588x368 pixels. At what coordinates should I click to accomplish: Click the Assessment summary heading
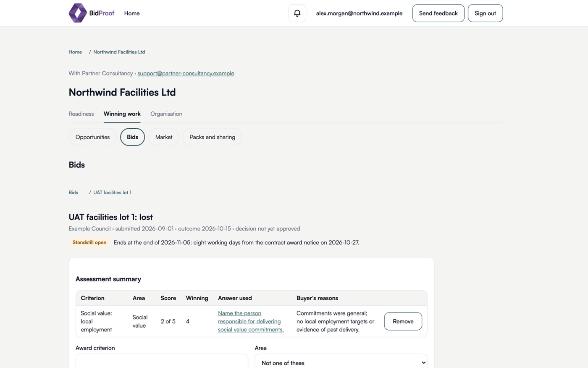tap(108, 279)
